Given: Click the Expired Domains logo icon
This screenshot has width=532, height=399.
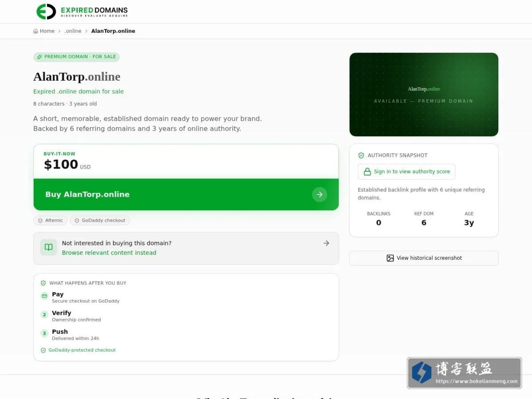Looking at the screenshot, I should 46,12.
